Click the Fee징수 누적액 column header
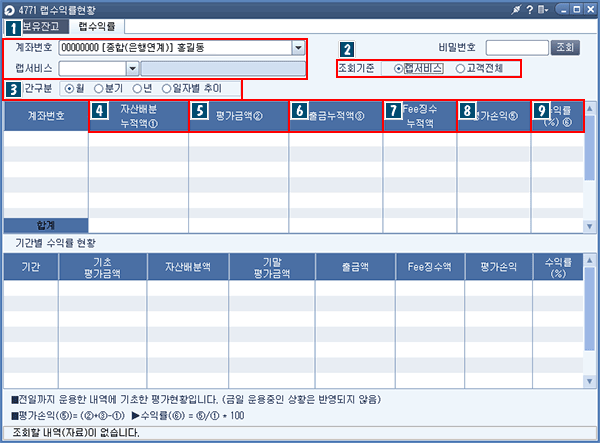 pos(420,116)
